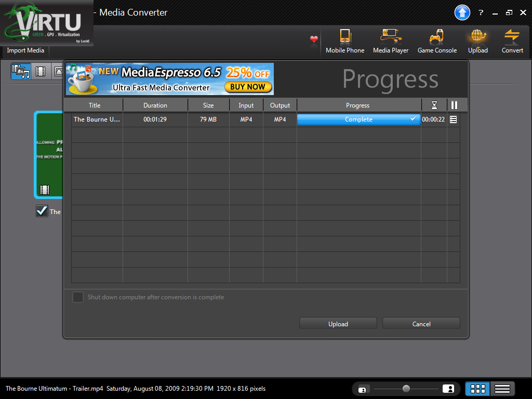Viewport: 532px width, 399px height.
Task: Switch to thumbnail grid view
Action: (x=477, y=389)
